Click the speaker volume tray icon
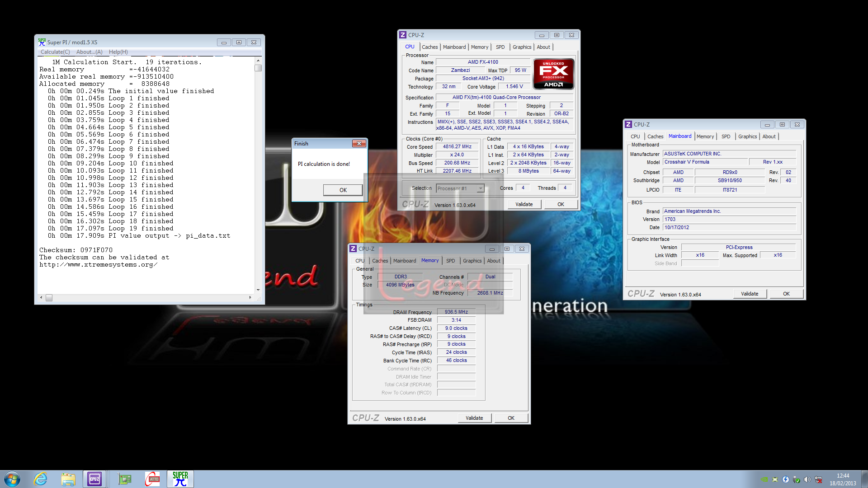The height and width of the screenshot is (488, 868). click(x=807, y=479)
